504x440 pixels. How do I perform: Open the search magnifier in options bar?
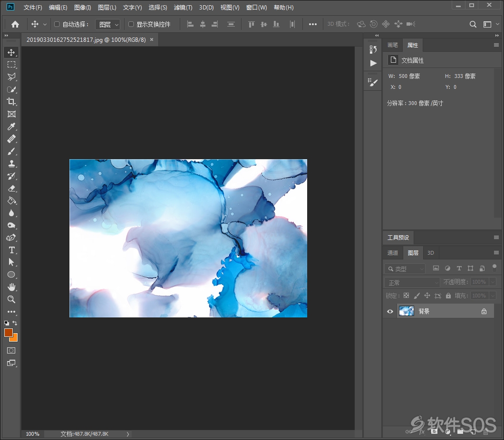pyautogui.click(x=473, y=24)
